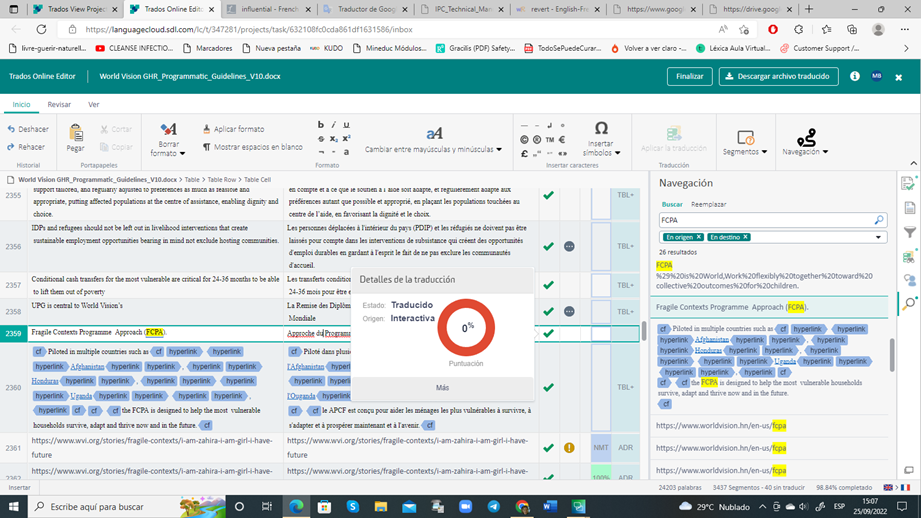Screen dimensions: 921x518
Task: Open comment bubble on segment 2356
Action: click(x=569, y=247)
